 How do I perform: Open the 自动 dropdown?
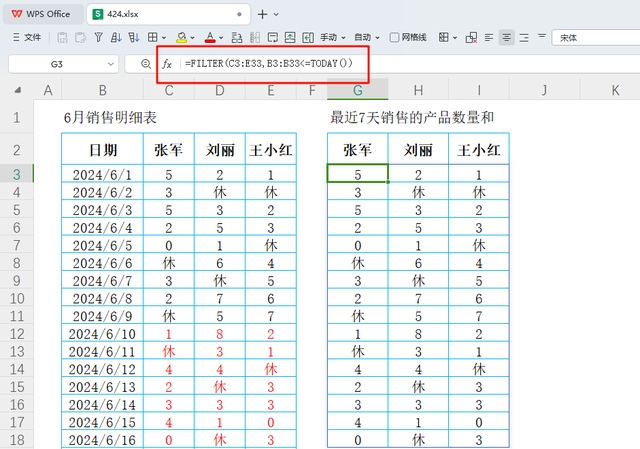367,38
